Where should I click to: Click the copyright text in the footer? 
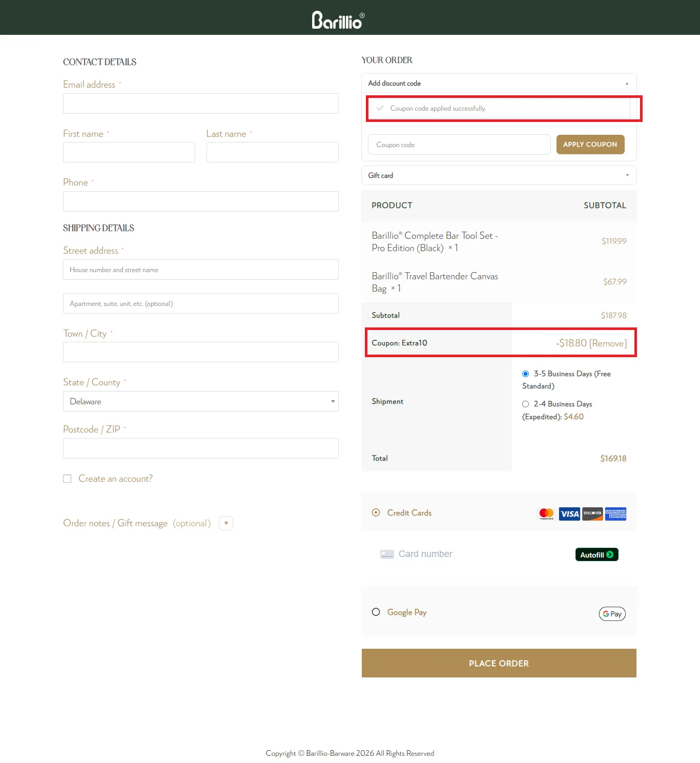(x=350, y=753)
